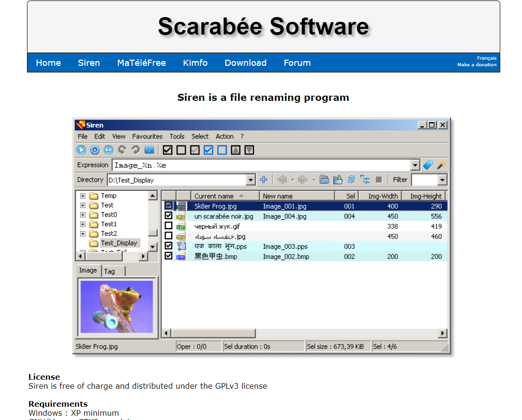
Task: Open the Directory dropdown arrow
Action: tap(251, 180)
